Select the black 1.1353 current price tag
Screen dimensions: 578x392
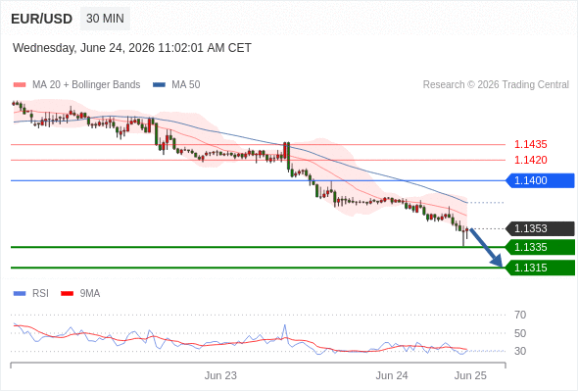540,228
